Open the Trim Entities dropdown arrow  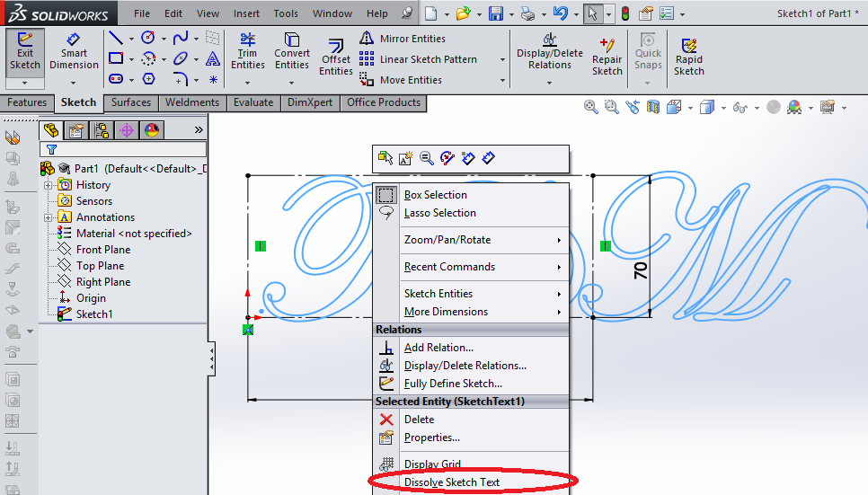pos(247,83)
